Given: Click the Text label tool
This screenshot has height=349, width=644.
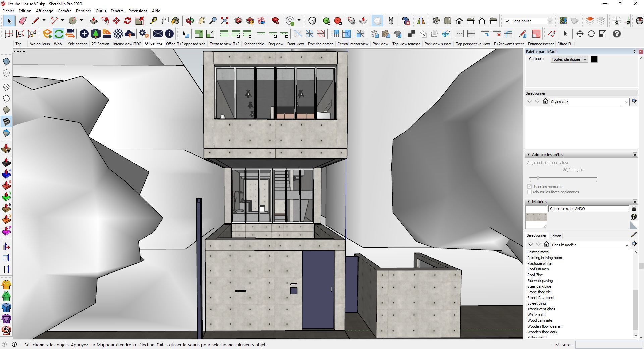Looking at the screenshot, I should coord(165,21).
